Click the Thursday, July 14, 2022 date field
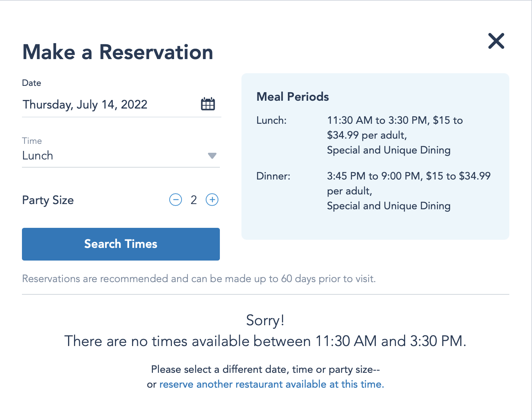Viewport: 532px width, 420px height. click(85, 104)
